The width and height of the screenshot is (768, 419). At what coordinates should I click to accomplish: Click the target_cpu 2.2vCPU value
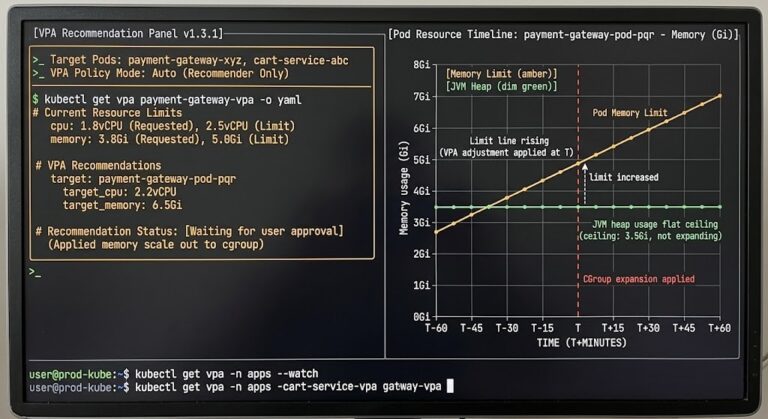[120, 192]
